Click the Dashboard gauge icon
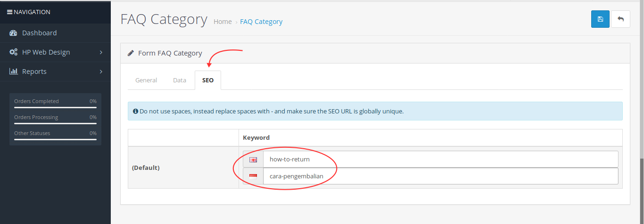The width and height of the screenshot is (644, 224). (x=13, y=33)
